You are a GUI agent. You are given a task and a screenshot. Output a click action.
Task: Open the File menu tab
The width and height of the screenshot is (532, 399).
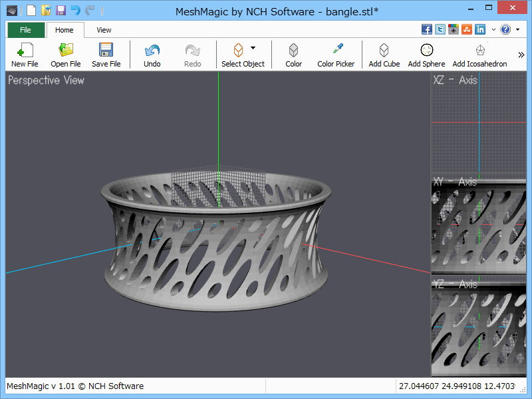pyautogui.click(x=25, y=30)
